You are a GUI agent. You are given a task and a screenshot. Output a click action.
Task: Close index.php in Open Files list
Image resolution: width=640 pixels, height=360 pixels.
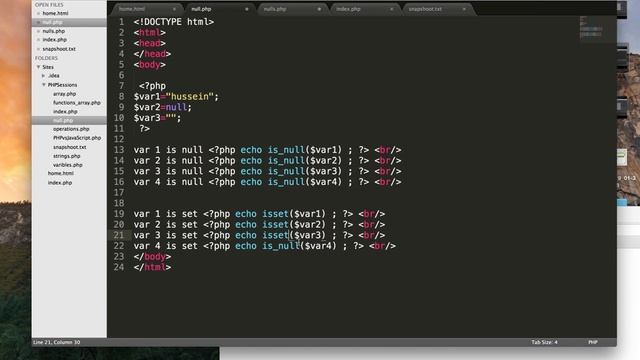point(38,40)
